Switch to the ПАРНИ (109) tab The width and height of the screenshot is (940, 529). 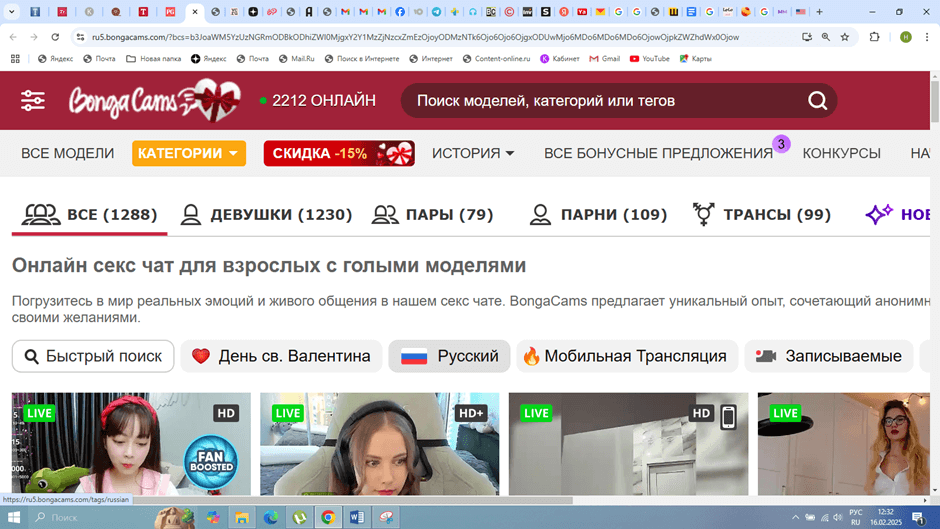[x=598, y=215]
